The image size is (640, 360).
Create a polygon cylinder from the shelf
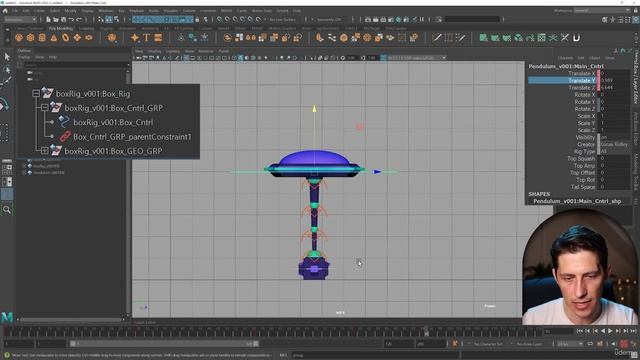[x=42, y=38]
